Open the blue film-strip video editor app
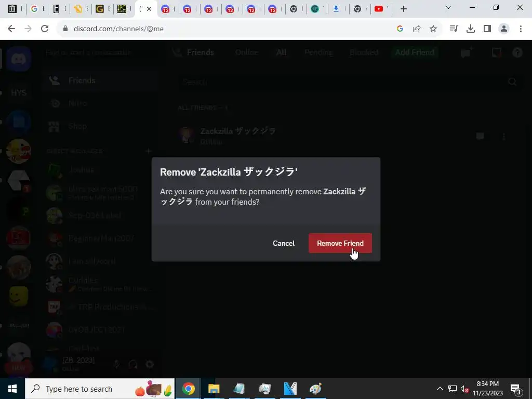The image size is (532, 399). [x=290, y=389]
